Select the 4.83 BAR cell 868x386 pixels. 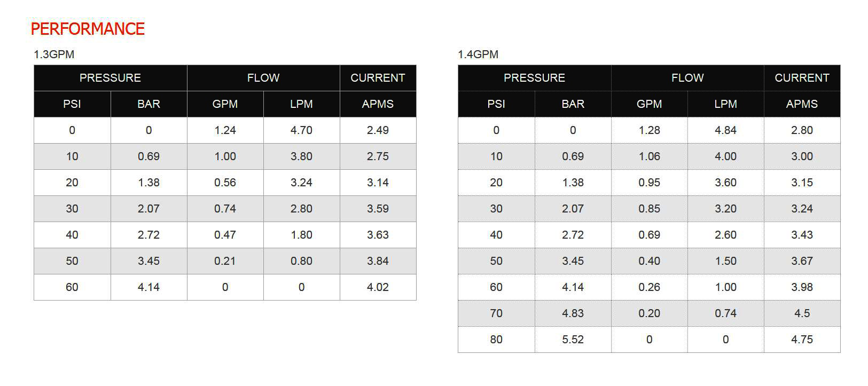point(573,313)
